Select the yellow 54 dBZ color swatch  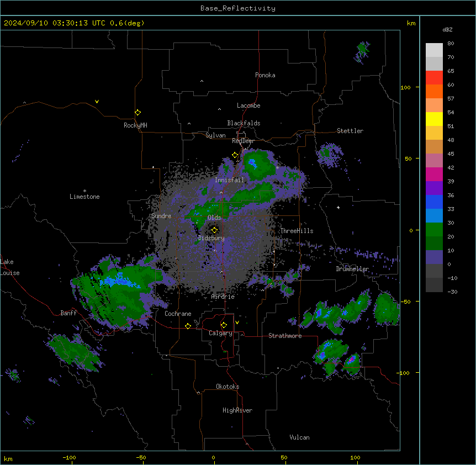coord(434,119)
